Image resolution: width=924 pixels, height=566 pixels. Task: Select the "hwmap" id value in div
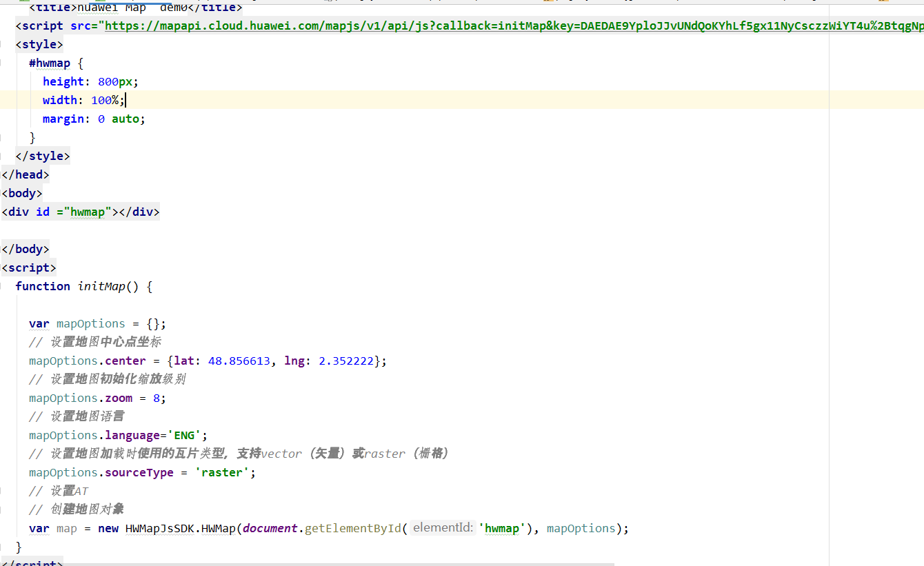88,212
